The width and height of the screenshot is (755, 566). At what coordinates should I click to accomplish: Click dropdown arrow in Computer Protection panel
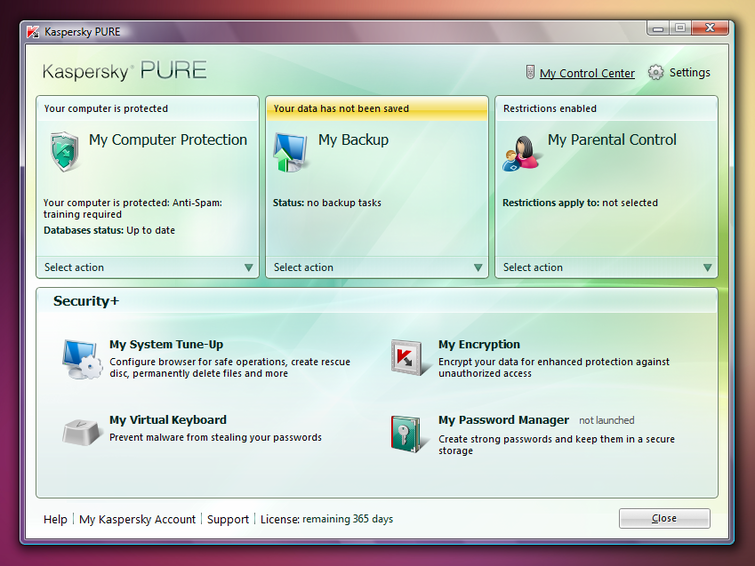(x=248, y=268)
